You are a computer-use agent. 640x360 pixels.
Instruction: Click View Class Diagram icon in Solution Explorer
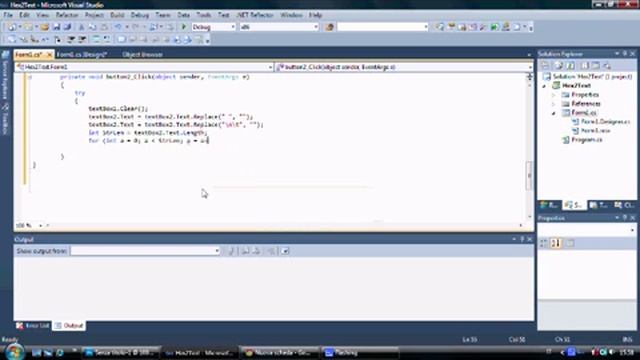click(x=607, y=66)
